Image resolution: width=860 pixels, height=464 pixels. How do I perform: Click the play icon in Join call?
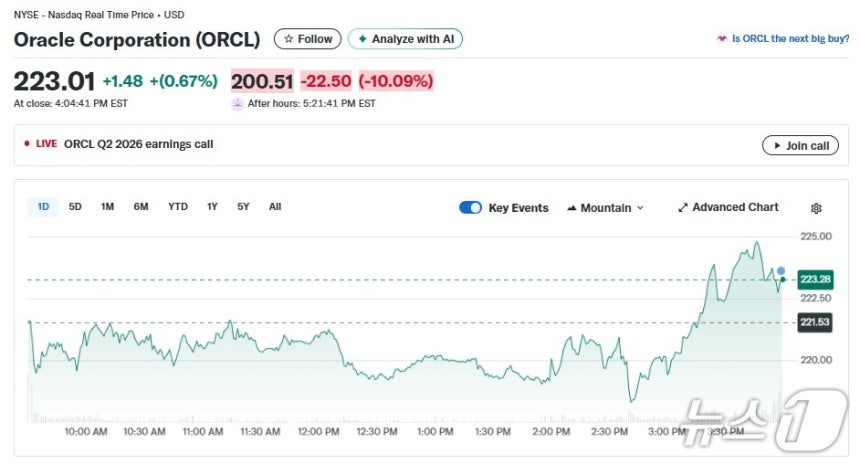click(x=775, y=146)
